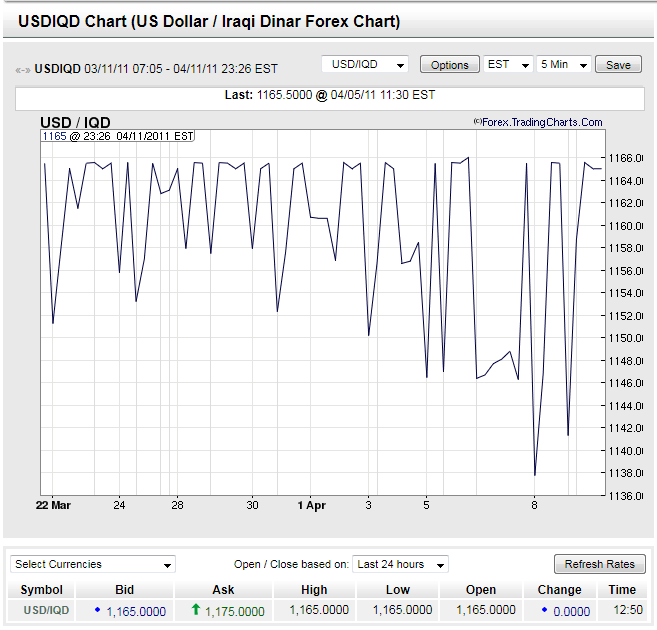Click the Symbol column header

tap(41, 590)
